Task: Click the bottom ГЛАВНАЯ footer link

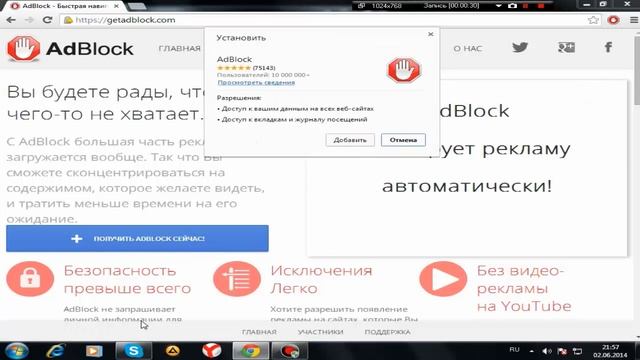Action: pyautogui.click(x=259, y=332)
